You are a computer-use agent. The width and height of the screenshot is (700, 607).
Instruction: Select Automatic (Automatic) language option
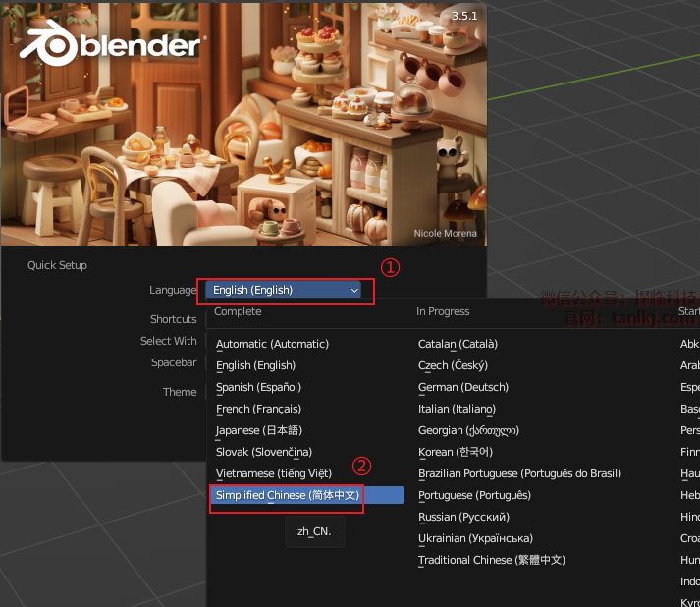click(272, 344)
